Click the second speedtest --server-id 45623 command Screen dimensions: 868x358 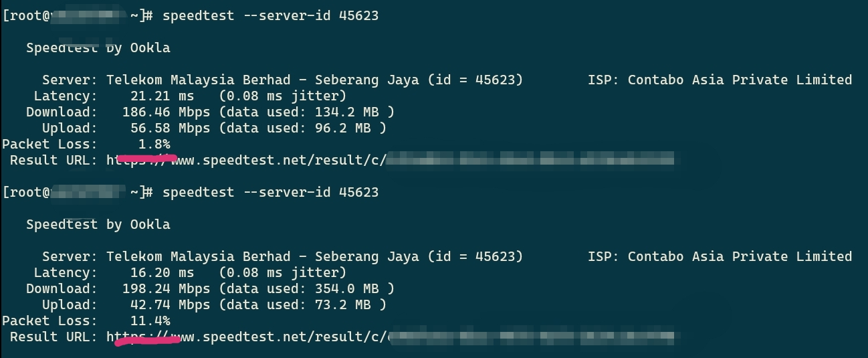[270, 192]
